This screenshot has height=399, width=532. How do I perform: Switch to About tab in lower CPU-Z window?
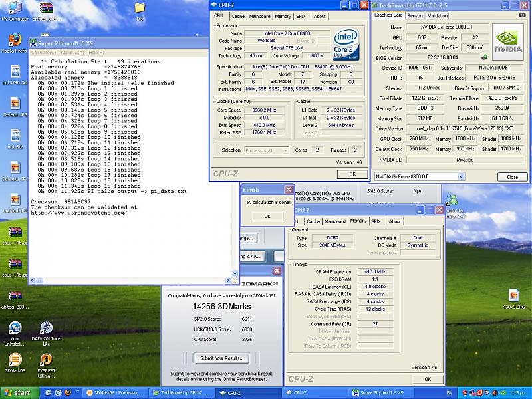coord(394,221)
